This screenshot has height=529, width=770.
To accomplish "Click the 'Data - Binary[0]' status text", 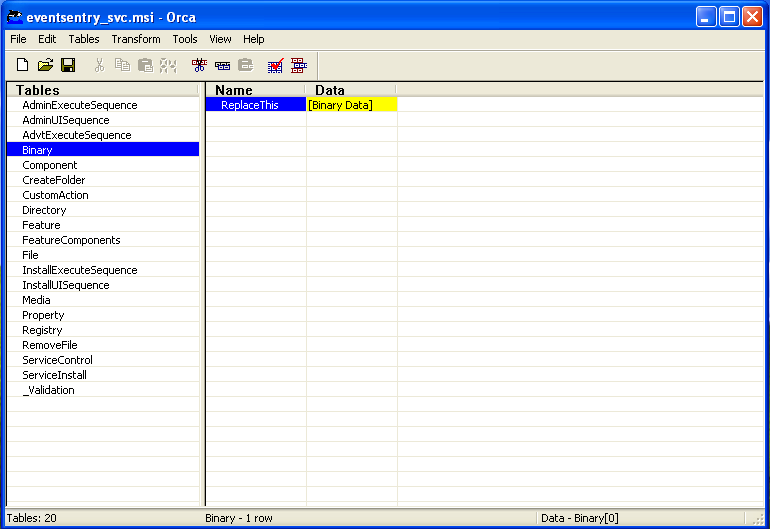I will [x=579, y=518].
